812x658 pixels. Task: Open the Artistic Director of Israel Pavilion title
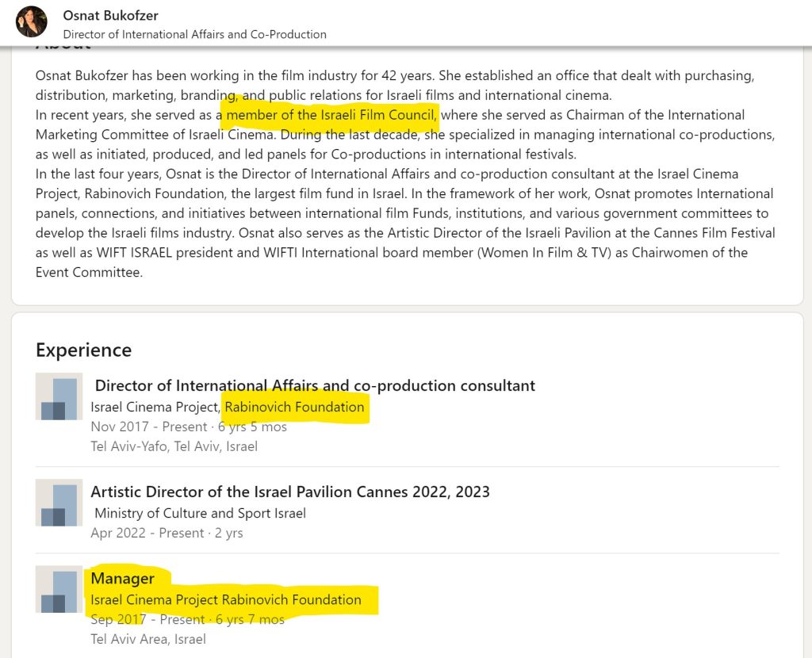(x=290, y=492)
